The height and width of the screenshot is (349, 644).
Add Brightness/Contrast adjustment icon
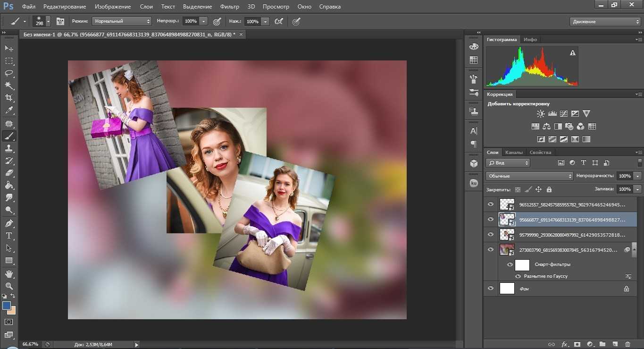pos(541,114)
